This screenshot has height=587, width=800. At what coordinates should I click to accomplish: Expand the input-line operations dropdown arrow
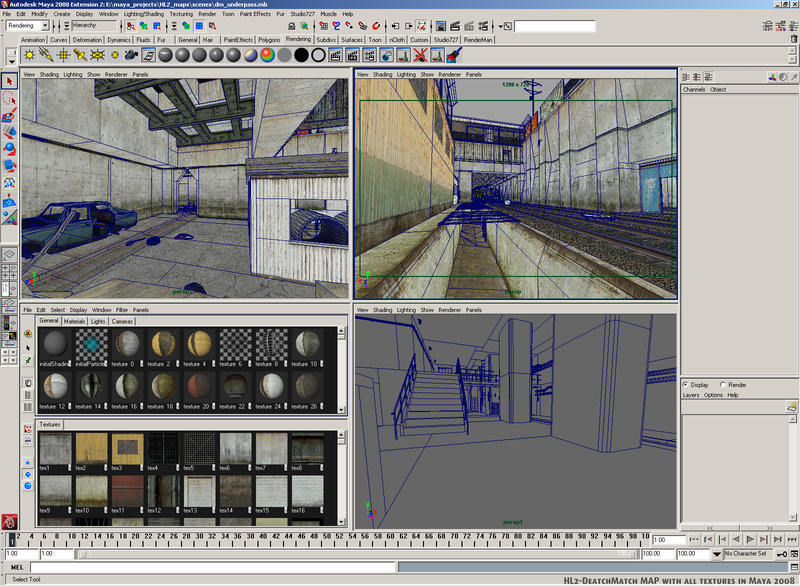tap(501, 26)
